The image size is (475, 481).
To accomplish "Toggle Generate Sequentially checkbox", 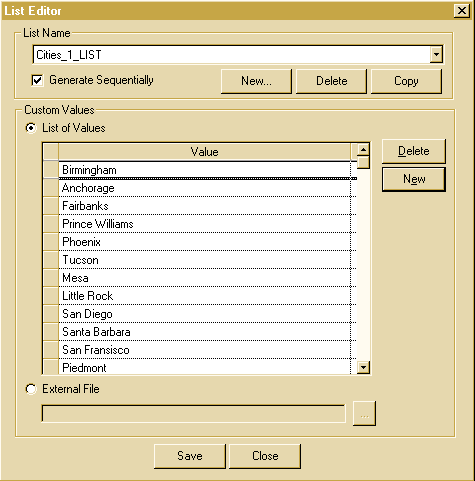I will (37, 80).
